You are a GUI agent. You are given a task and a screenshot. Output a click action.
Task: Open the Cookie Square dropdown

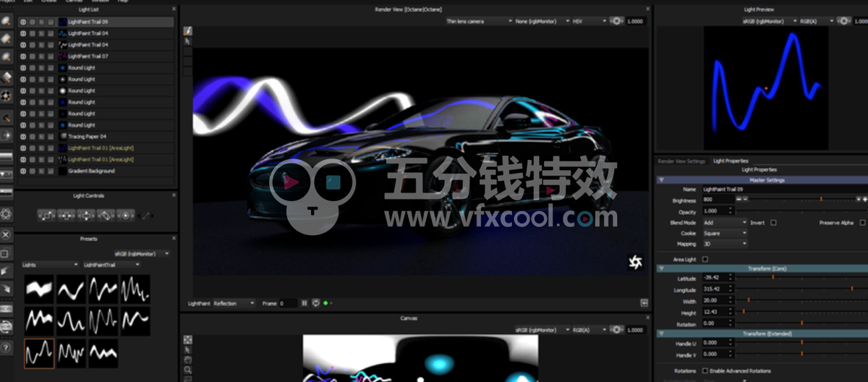point(724,234)
